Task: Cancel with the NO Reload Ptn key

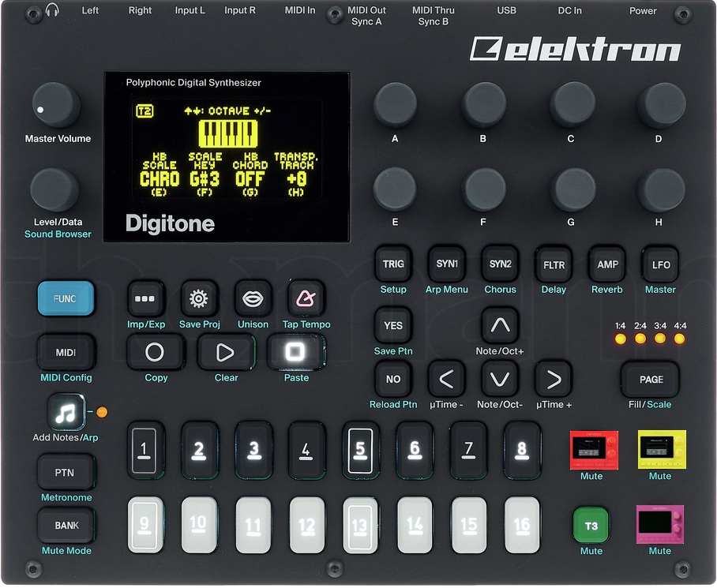Action: coord(393,379)
